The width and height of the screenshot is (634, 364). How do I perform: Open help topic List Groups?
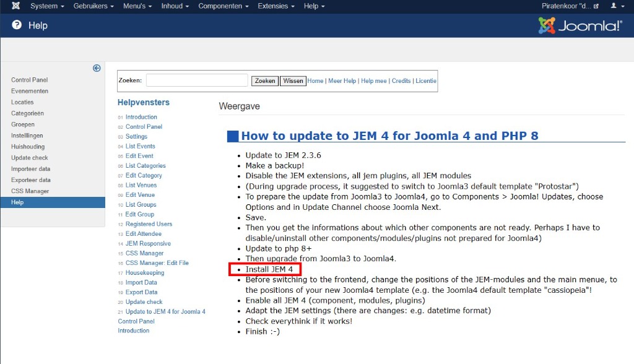[x=141, y=205]
